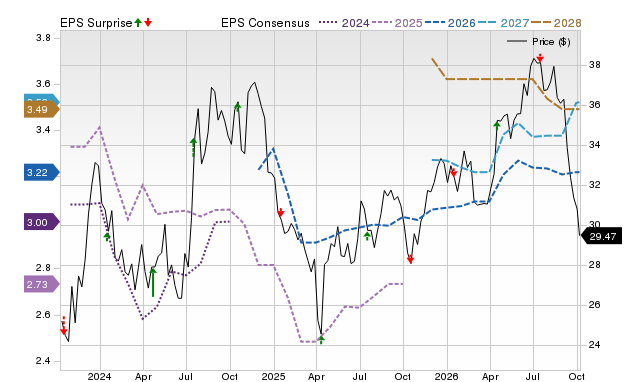The width and height of the screenshot is (640, 382).
Task: Click the 32 label on the price axis
Action: [594, 185]
